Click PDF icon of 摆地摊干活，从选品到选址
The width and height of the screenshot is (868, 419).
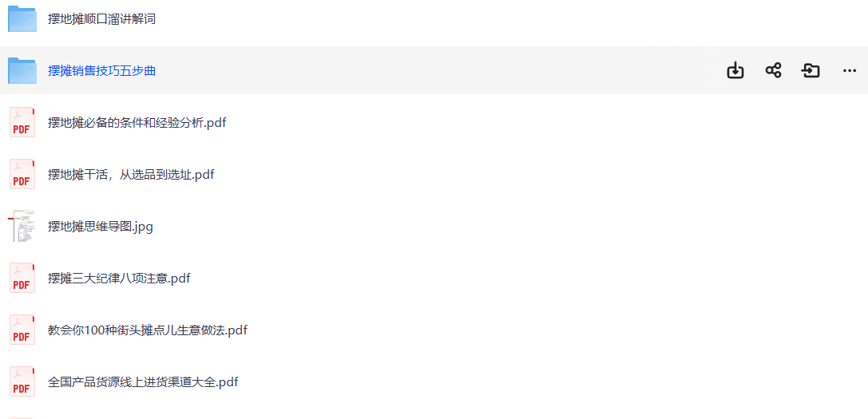coord(22,175)
